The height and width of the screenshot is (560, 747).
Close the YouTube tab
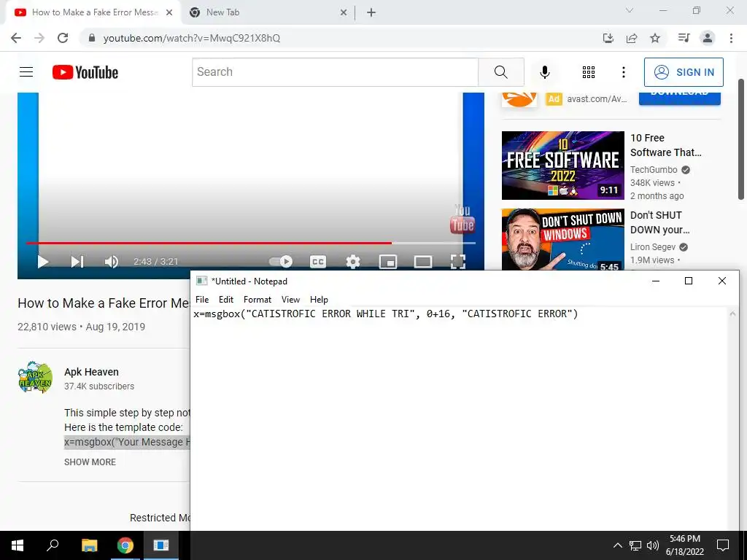(169, 13)
